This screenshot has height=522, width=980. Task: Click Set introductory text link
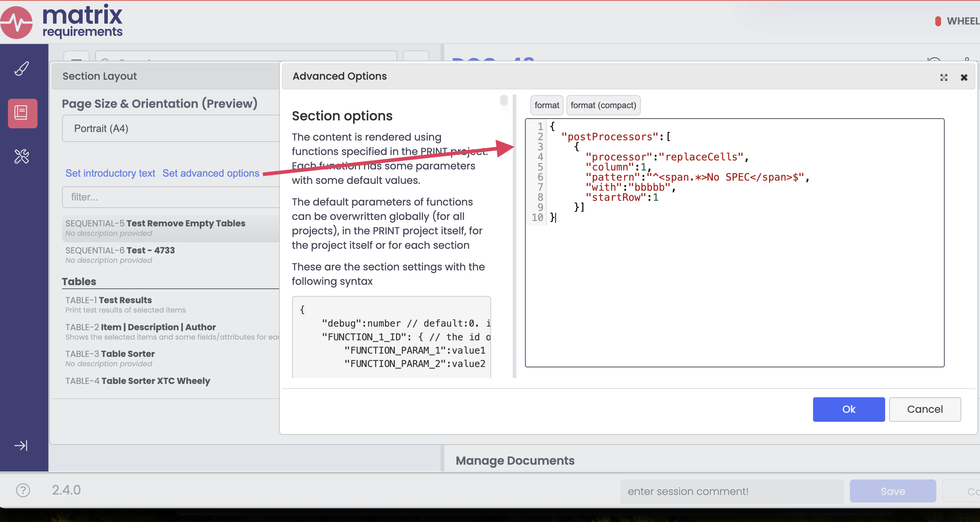pos(110,172)
